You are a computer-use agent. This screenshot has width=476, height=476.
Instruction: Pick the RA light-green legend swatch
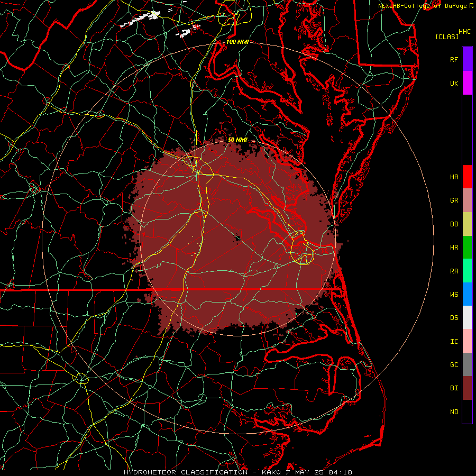coord(467,271)
